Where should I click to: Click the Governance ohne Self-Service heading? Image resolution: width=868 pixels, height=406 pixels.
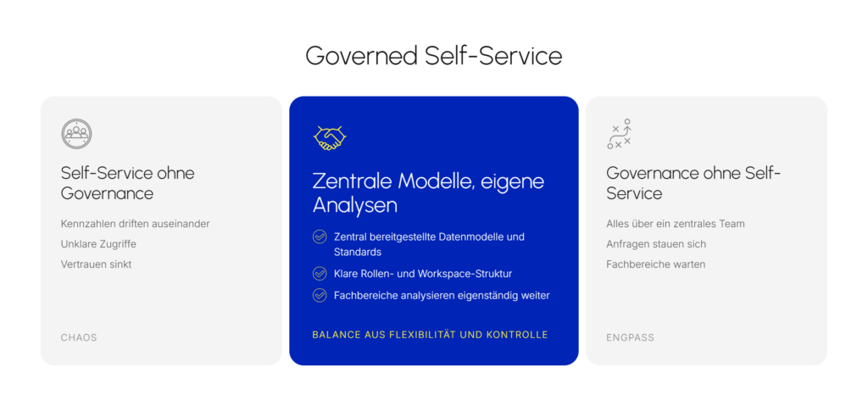[x=693, y=183]
